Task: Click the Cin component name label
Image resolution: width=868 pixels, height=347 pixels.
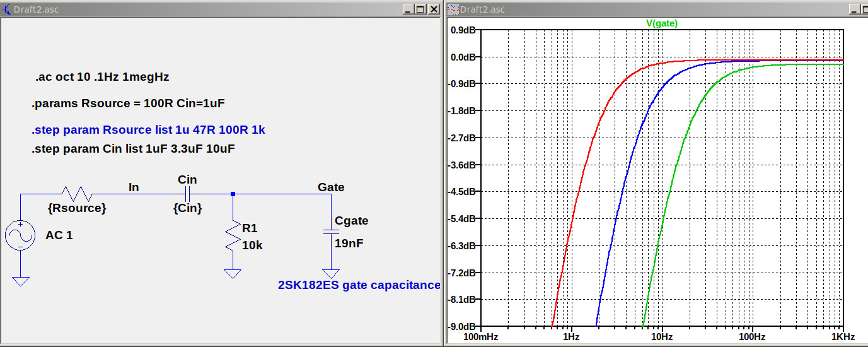Action: pyautogui.click(x=187, y=180)
